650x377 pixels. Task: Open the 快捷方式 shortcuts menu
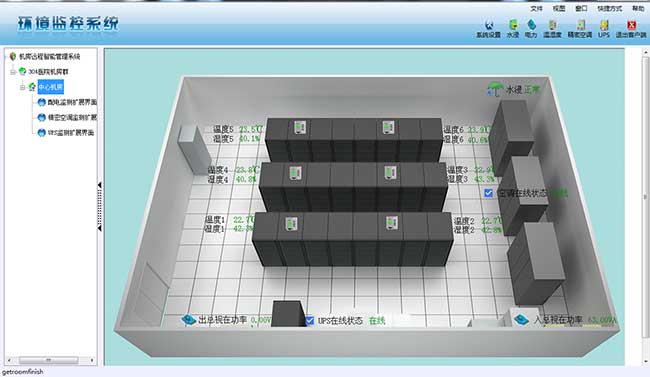click(x=609, y=8)
